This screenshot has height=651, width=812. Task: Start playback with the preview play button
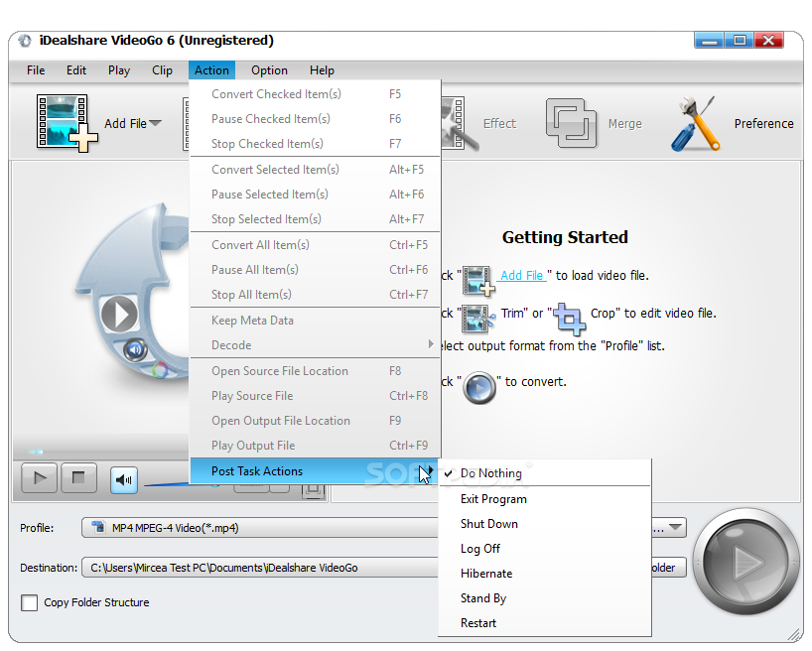click(x=40, y=477)
